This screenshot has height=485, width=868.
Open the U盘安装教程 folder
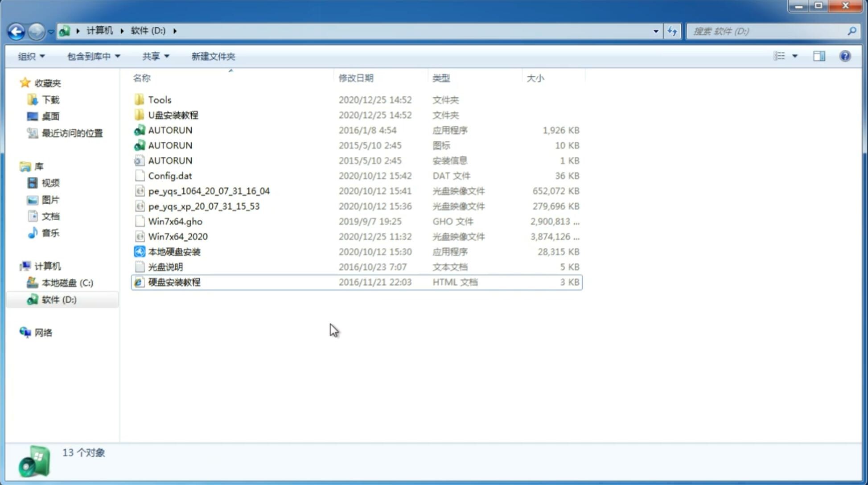pyautogui.click(x=173, y=115)
